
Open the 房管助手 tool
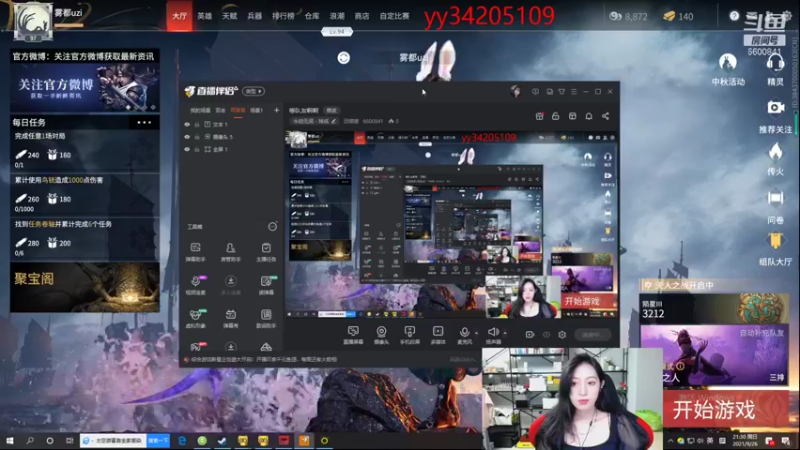pos(231,252)
